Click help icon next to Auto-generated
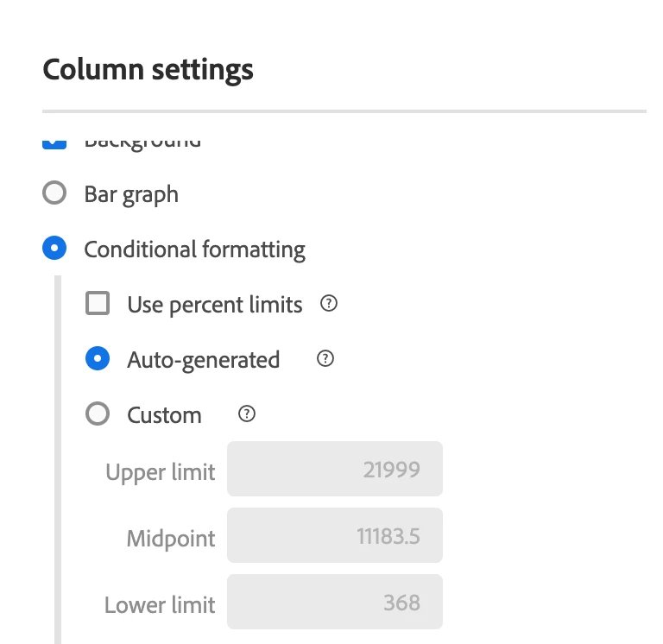This screenshot has height=644, width=663. tap(325, 359)
